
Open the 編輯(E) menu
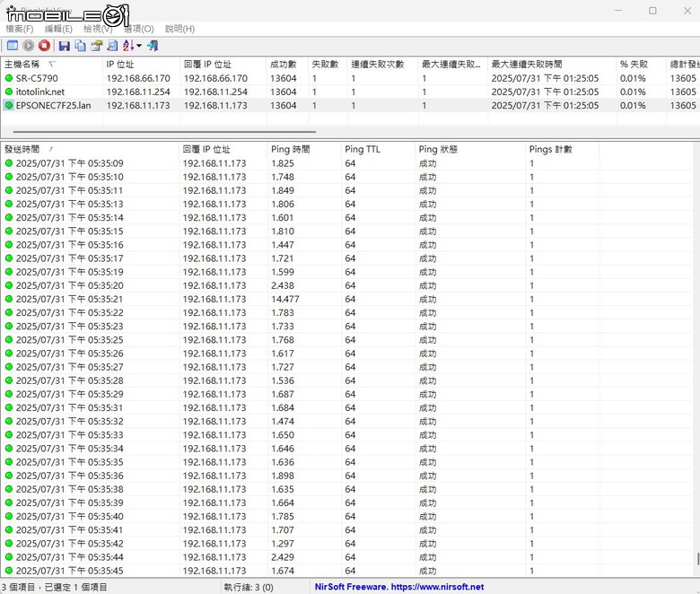tap(58, 29)
